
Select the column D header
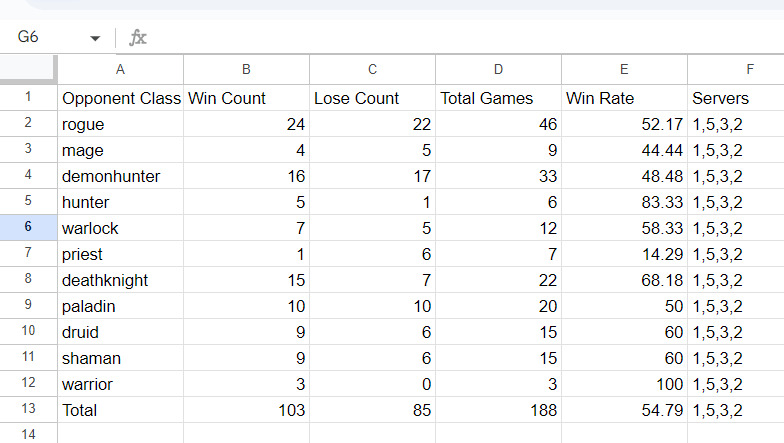click(x=498, y=70)
